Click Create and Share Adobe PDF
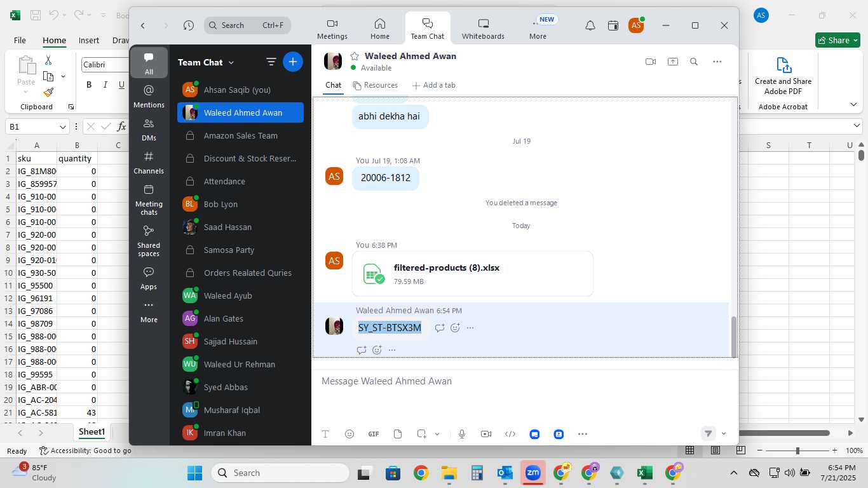 click(x=783, y=76)
